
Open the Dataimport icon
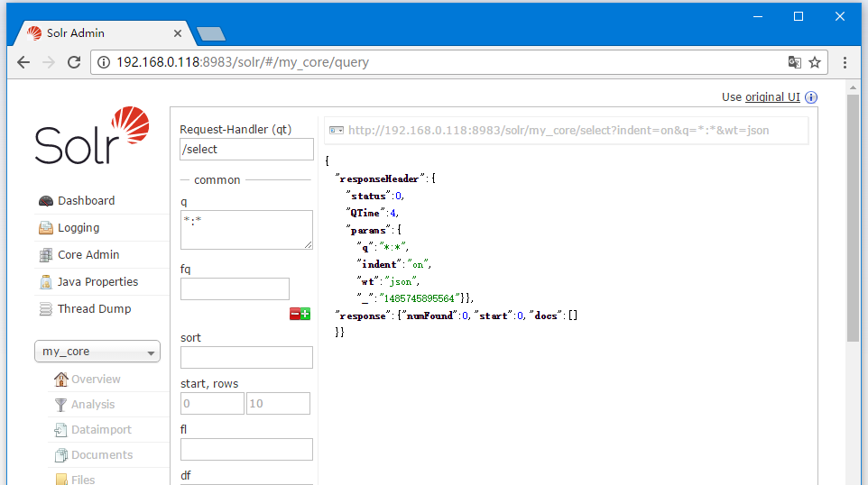click(x=60, y=430)
